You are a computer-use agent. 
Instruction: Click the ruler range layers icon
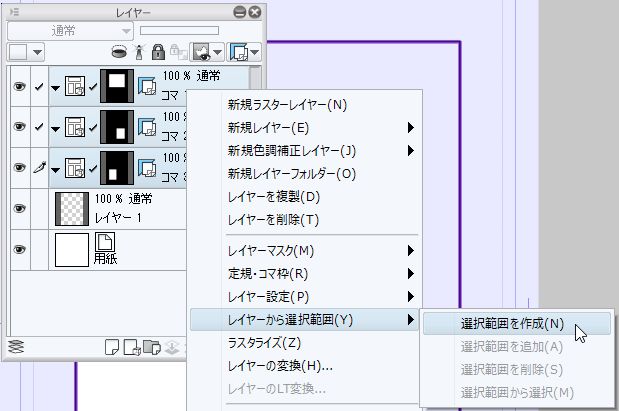[x=238, y=52]
